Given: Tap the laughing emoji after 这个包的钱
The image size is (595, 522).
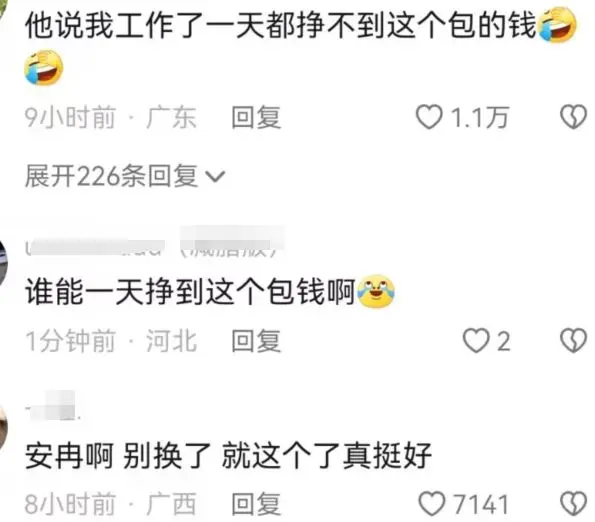Looking at the screenshot, I should 557,25.
